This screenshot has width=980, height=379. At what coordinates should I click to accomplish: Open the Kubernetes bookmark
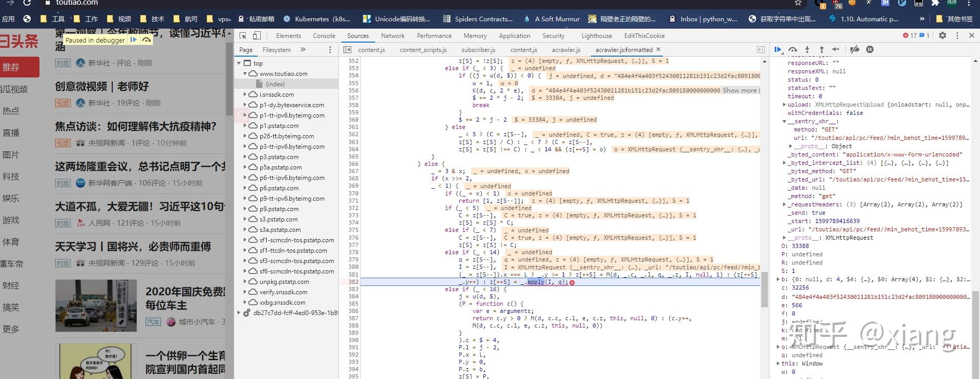(x=317, y=19)
